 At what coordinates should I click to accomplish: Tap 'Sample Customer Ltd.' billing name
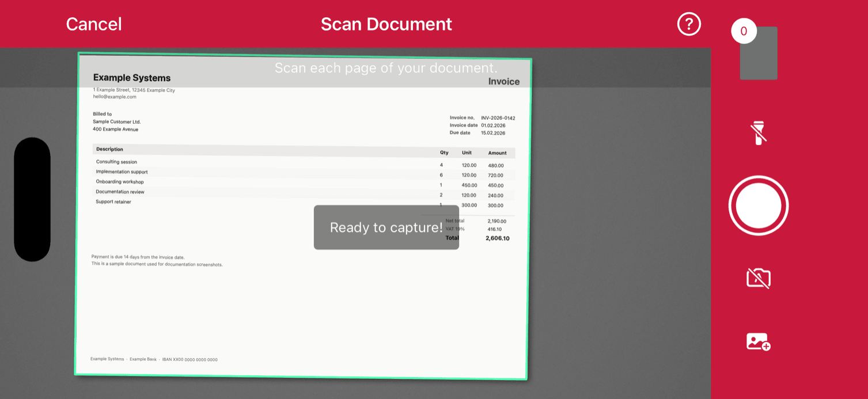116,121
